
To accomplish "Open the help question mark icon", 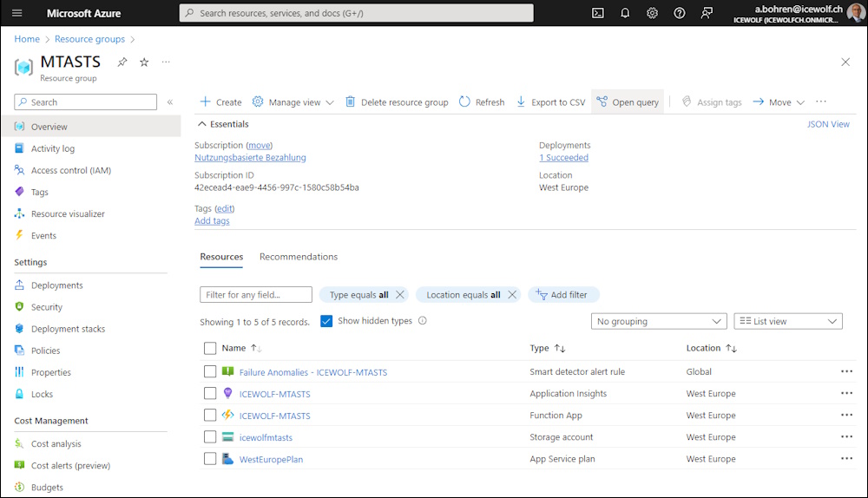I will 680,13.
